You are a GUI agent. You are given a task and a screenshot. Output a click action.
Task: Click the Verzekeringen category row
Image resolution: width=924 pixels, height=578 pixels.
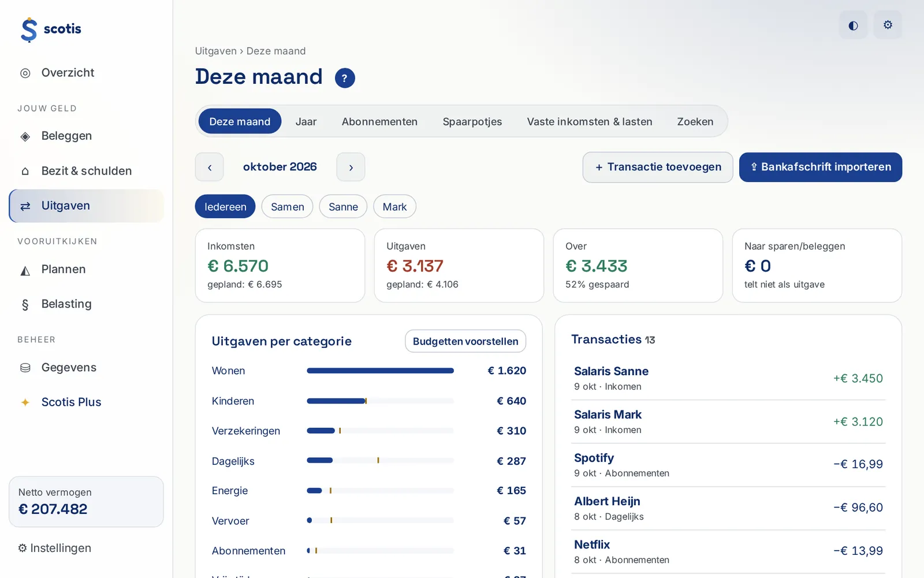(x=369, y=431)
